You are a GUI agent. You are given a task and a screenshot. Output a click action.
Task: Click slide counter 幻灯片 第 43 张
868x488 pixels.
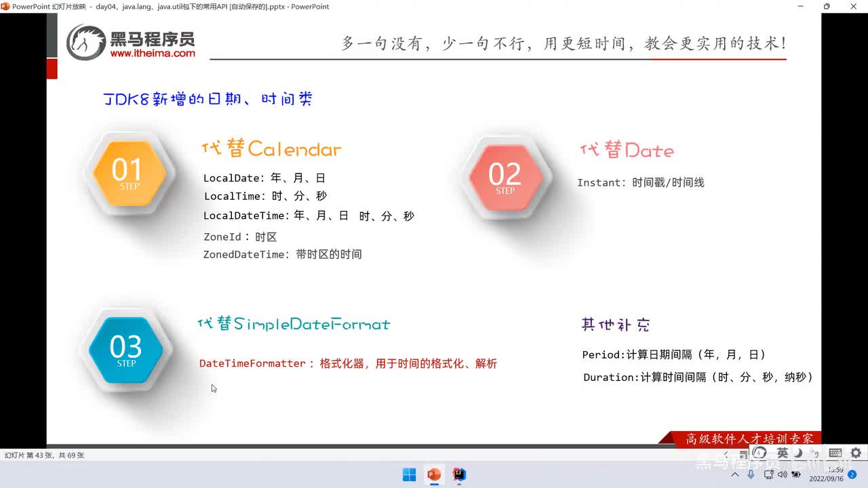coord(44,455)
